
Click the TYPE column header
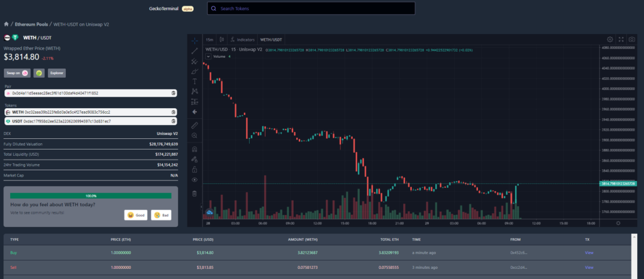[x=14, y=239]
